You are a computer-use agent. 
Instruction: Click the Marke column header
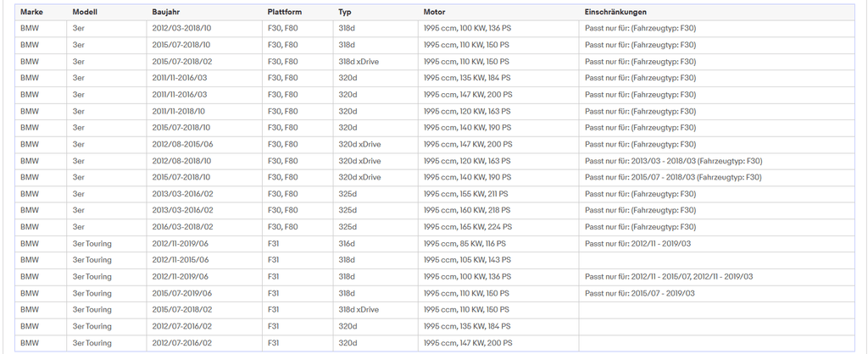(x=31, y=12)
